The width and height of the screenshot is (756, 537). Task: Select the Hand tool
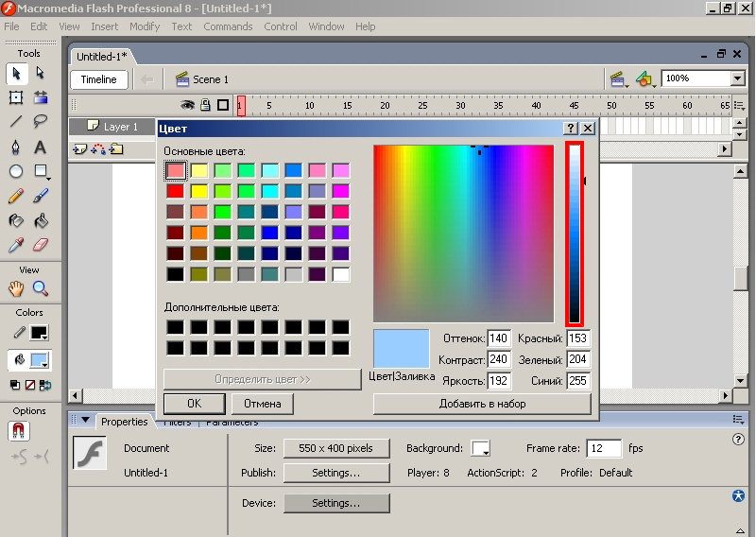[16, 289]
